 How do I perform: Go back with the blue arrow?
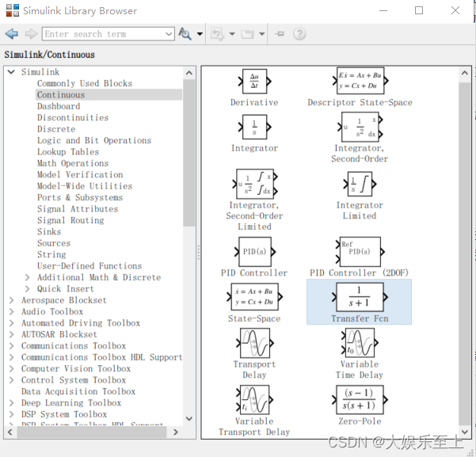12,34
